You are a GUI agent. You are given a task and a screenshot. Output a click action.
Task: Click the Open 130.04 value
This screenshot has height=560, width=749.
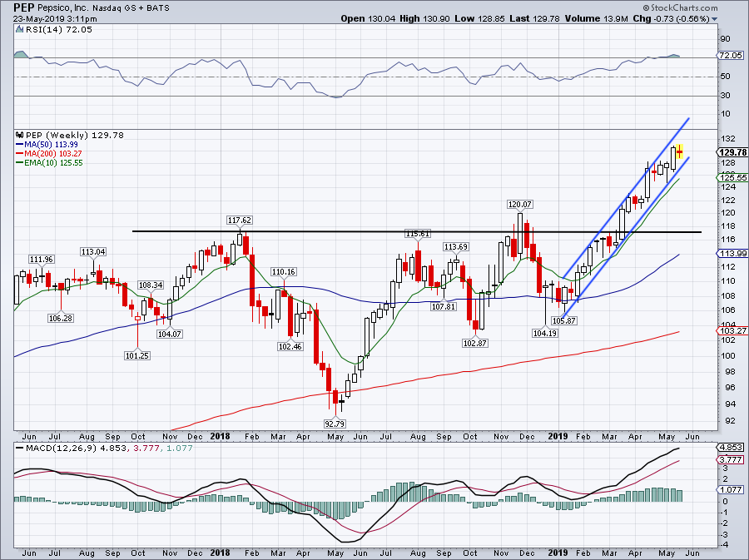[369, 18]
